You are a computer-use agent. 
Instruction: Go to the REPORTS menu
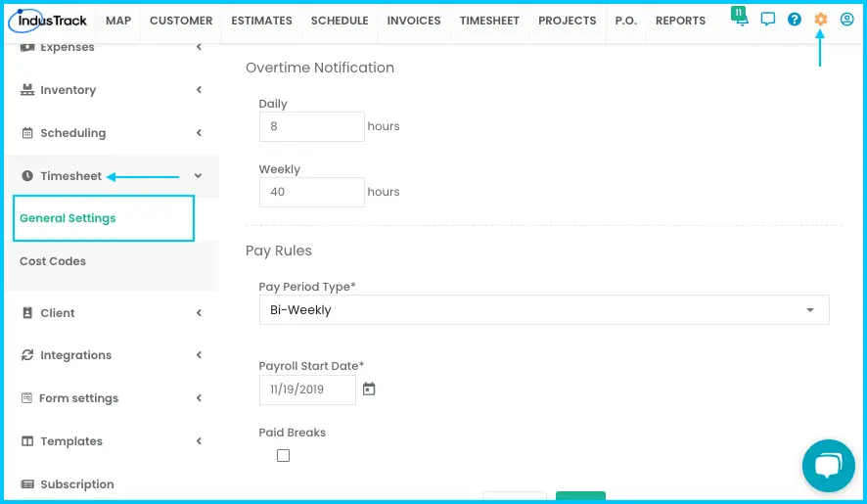(x=681, y=21)
